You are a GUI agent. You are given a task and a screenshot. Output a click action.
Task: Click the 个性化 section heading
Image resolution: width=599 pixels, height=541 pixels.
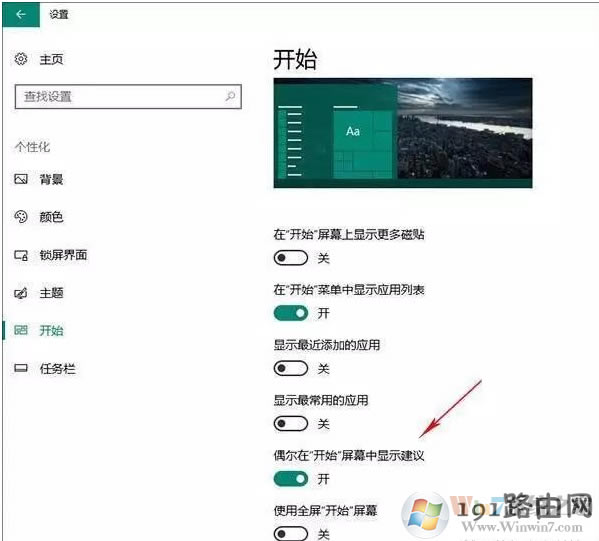tap(32, 147)
